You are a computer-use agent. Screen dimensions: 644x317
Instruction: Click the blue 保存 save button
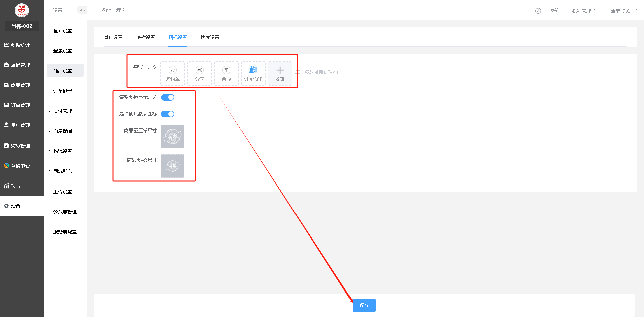[x=364, y=305]
